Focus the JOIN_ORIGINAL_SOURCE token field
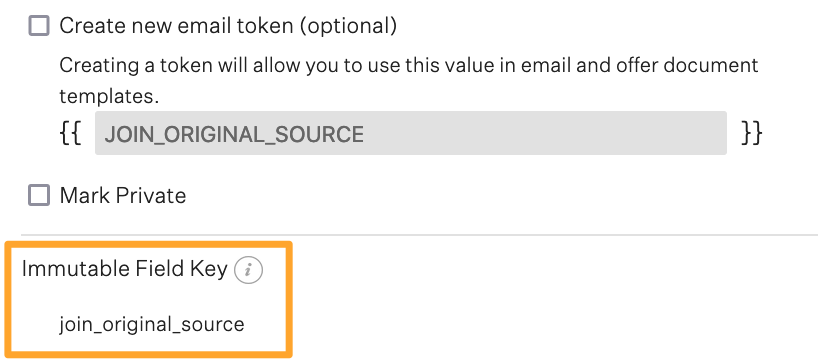 [411, 133]
